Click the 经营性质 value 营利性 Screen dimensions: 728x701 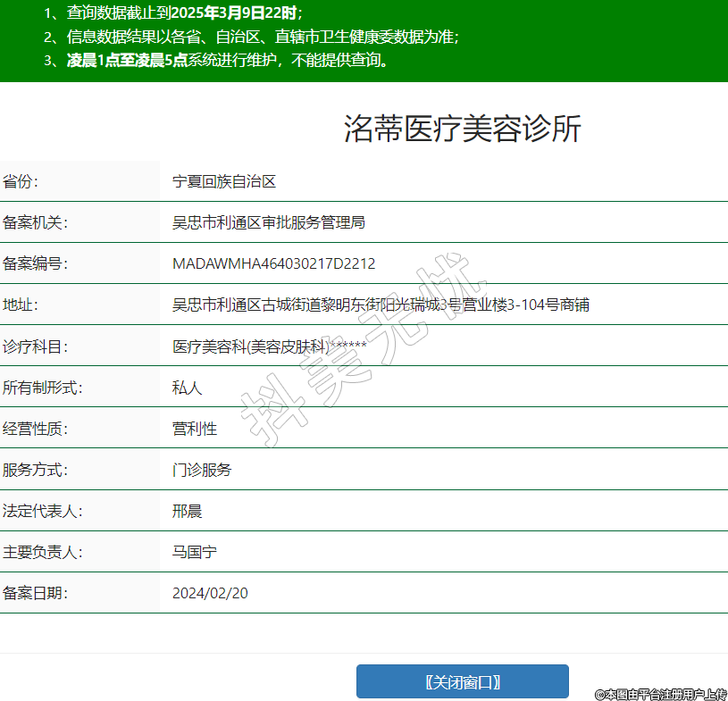(194, 429)
